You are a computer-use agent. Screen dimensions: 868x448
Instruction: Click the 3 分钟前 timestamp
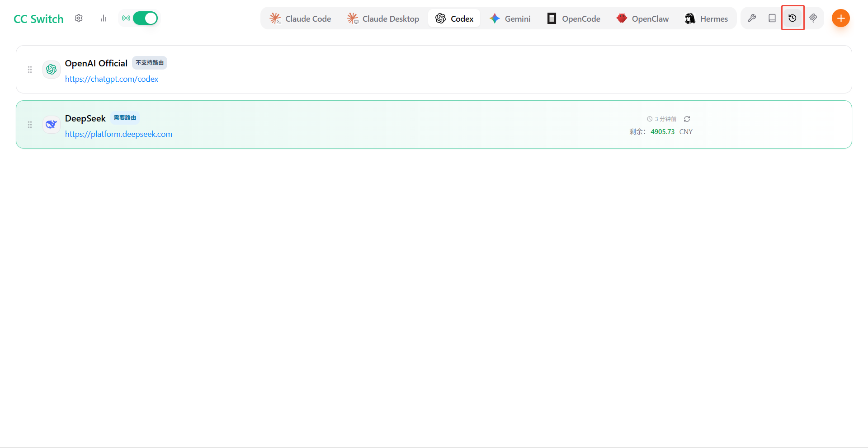662,119
